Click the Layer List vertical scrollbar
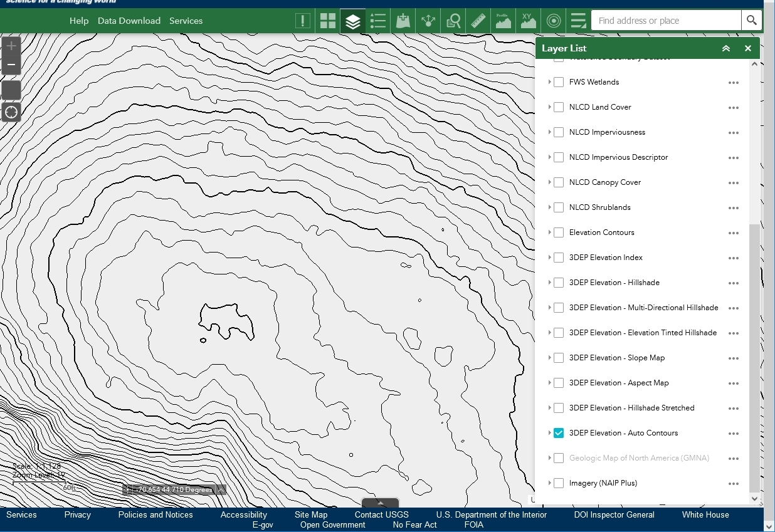775x532 pixels. [754, 357]
